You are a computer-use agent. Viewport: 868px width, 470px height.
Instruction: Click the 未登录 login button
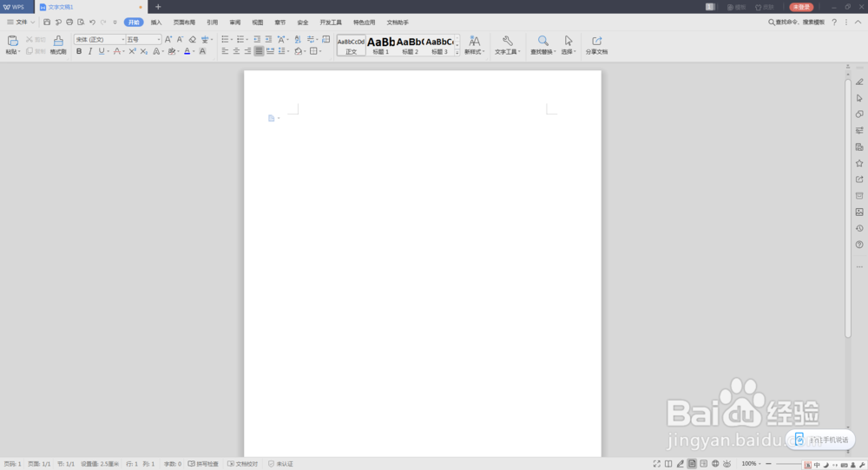[801, 7]
